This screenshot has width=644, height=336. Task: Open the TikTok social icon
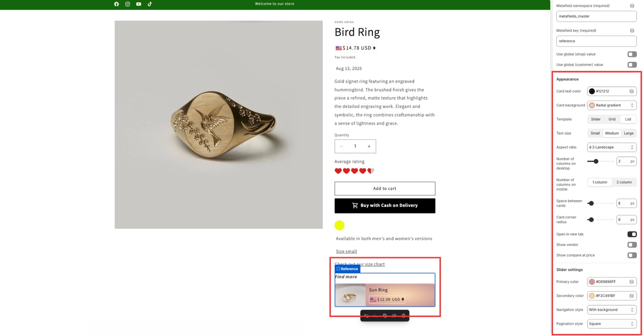click(x=150, y=4)
